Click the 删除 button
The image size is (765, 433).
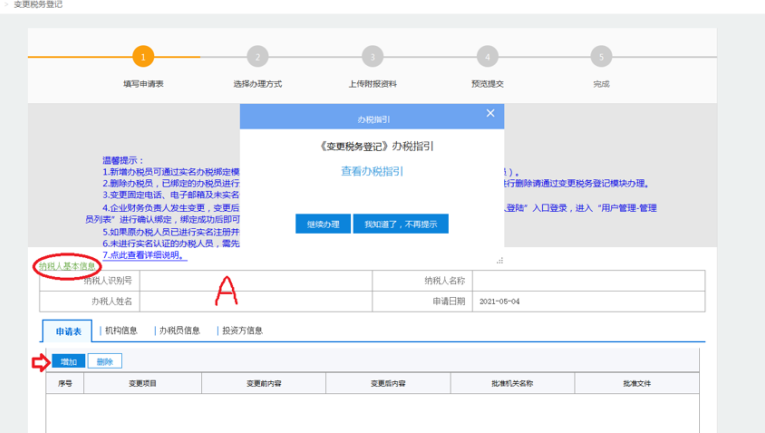(105, 361)
